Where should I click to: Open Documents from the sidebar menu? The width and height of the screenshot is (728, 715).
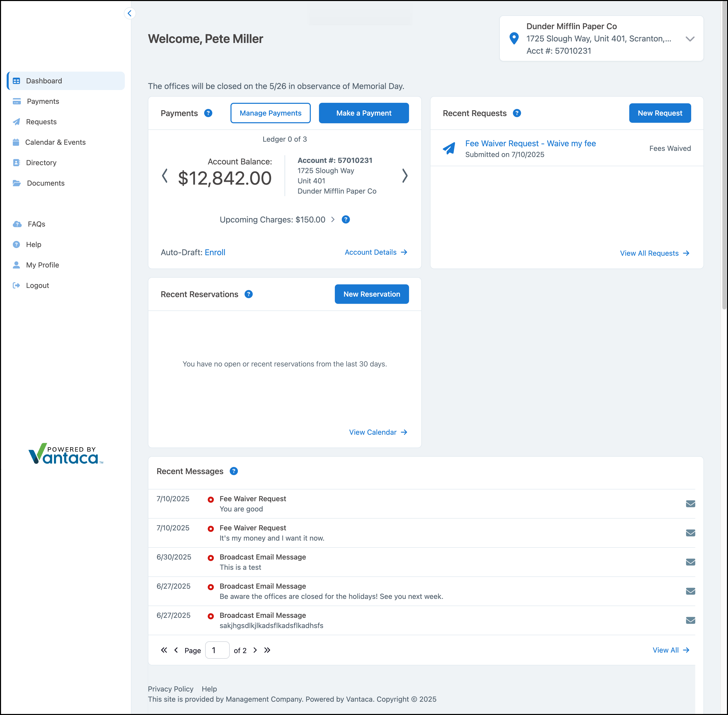click(x=46, y=183)
